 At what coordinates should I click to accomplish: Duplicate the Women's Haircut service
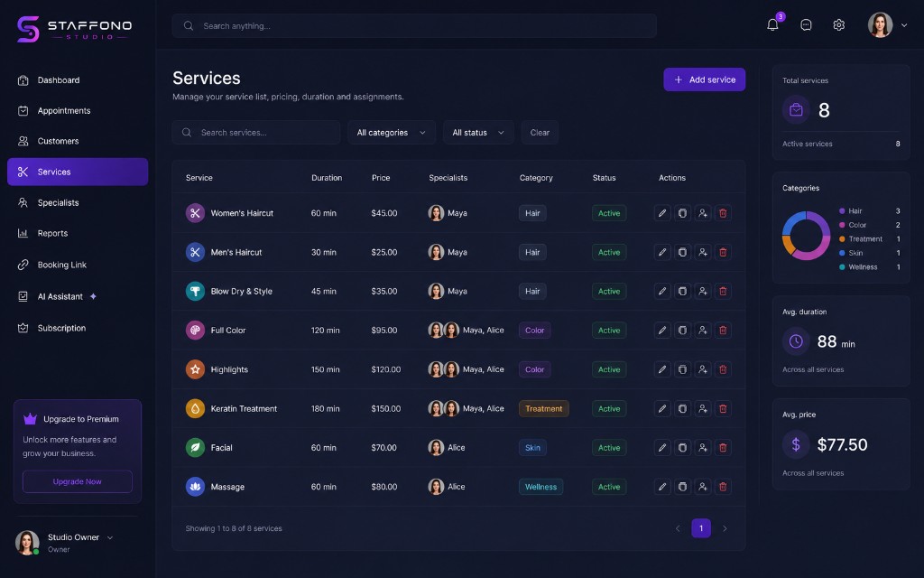click(682, 213)
